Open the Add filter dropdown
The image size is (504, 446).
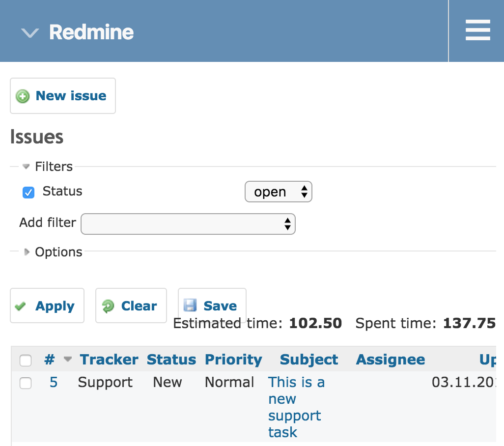pos(188,224)
